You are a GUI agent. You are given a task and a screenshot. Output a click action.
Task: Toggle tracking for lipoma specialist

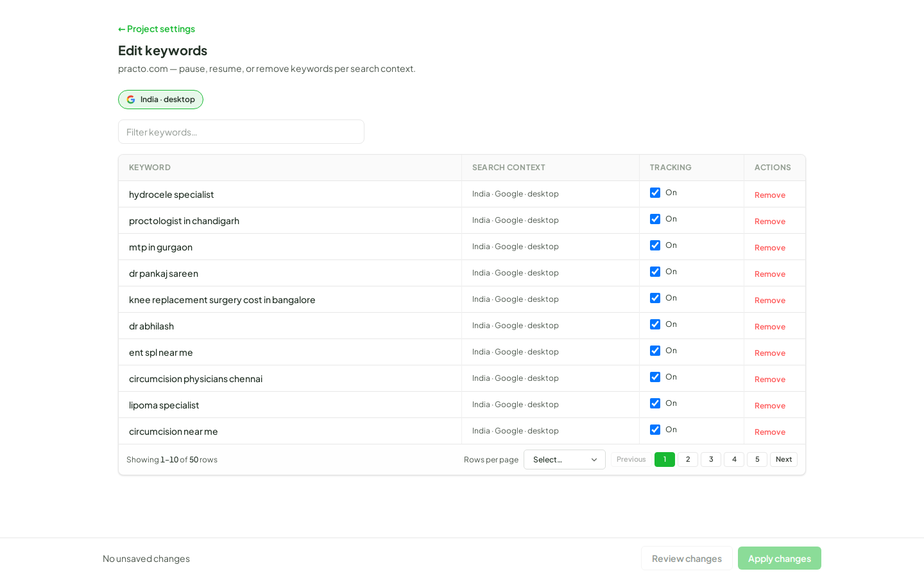point(655,403)
